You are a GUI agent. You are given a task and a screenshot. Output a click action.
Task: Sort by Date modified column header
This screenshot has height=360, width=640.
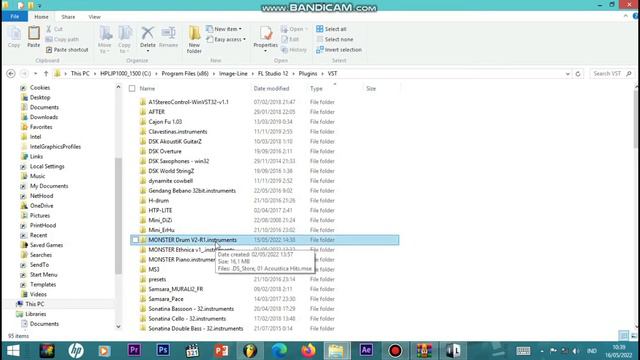271,88
